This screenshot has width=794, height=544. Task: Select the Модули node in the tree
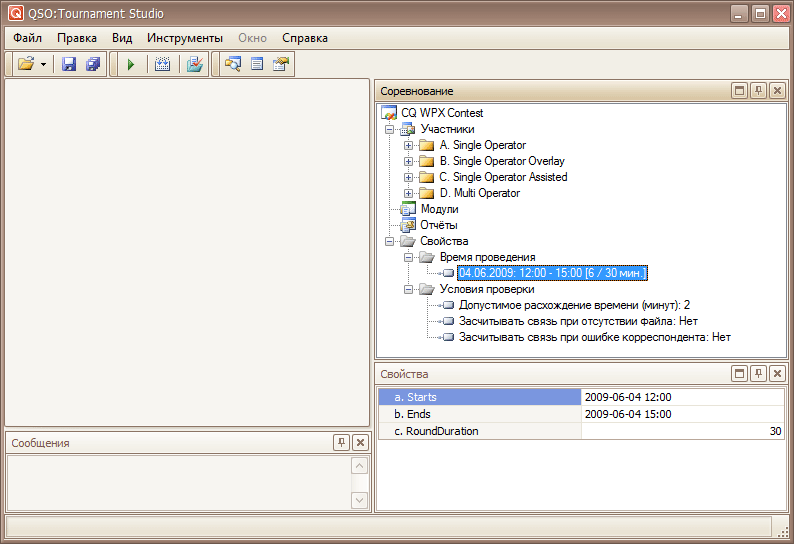439,209
